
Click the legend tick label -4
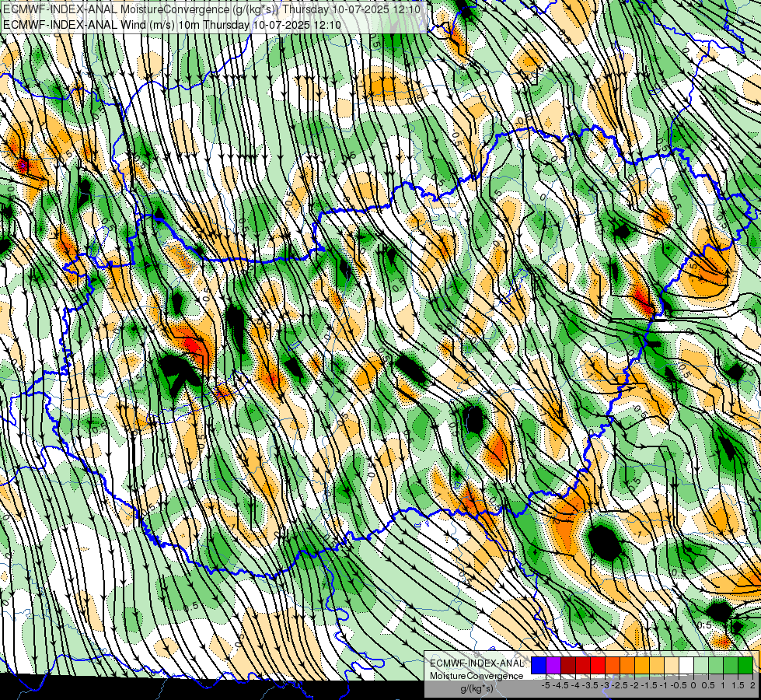click(x=575, y=685)
